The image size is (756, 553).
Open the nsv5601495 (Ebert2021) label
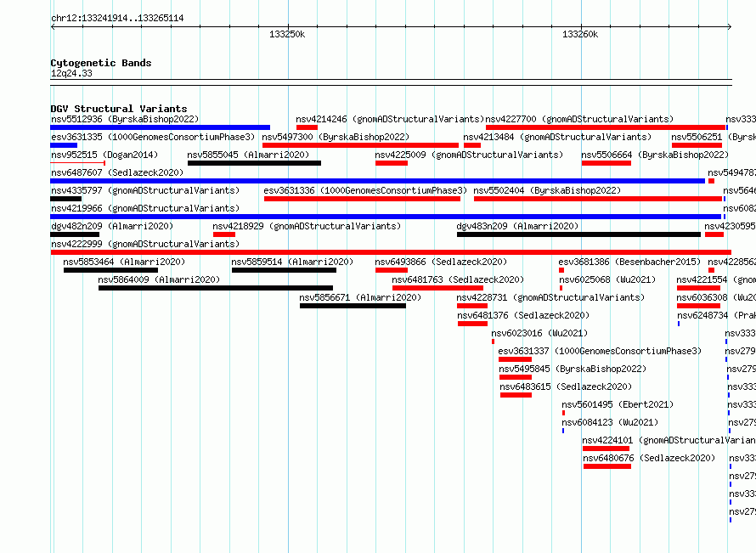point(618,404)
